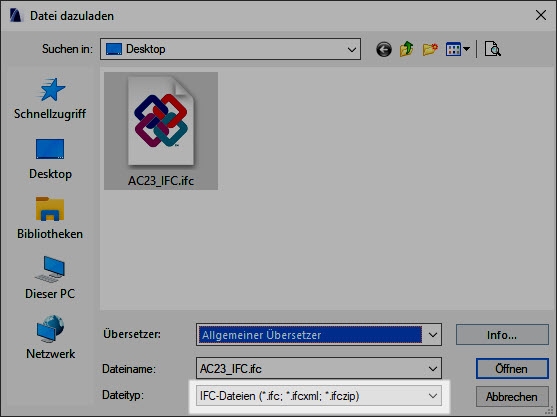Viewport: 557px width, 417px height.
Task: Select the AC23_IFC.ifc file thumbnail
Action: (x=161, y=131)
